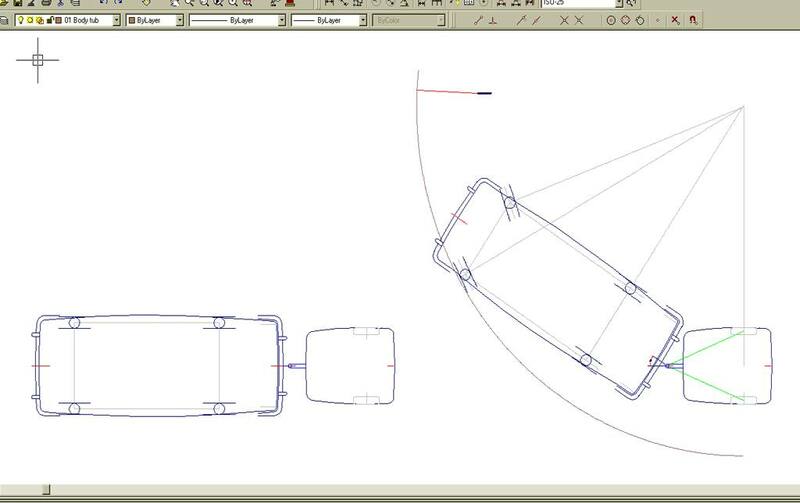Open the '01 Body tub' layer dropdown
Screen dimensions: 800x503
[x=116, y=19]
